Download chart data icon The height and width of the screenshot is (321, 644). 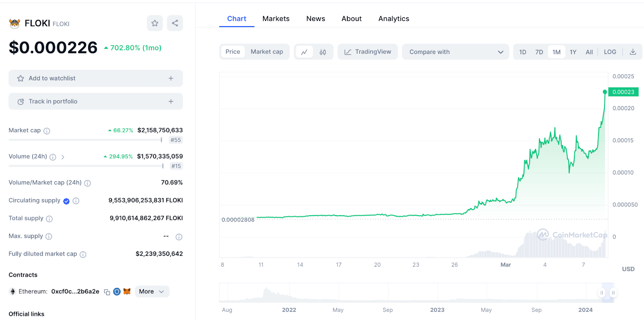[633, 52]
